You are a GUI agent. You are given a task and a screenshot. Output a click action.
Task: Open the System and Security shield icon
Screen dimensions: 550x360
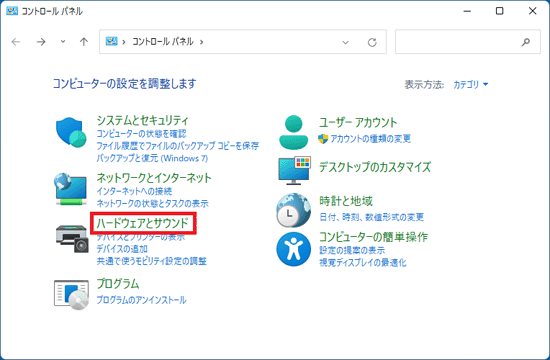point(71,133)
